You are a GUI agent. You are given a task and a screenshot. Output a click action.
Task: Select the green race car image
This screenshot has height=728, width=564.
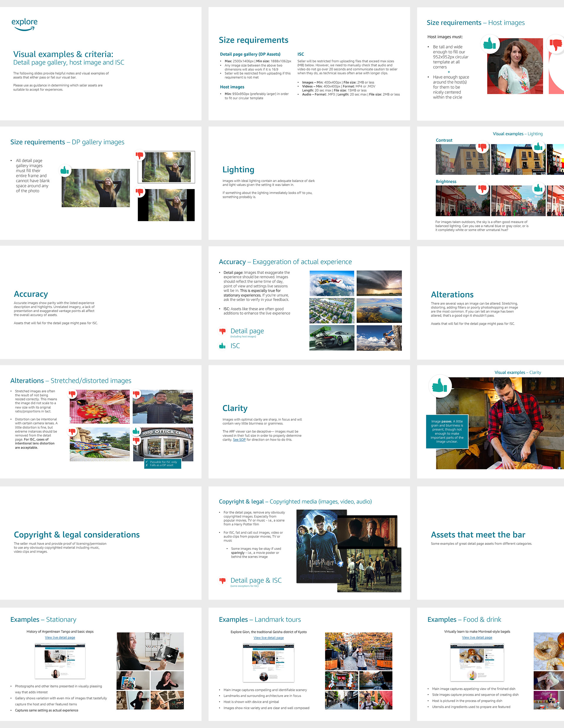point(332,338)
